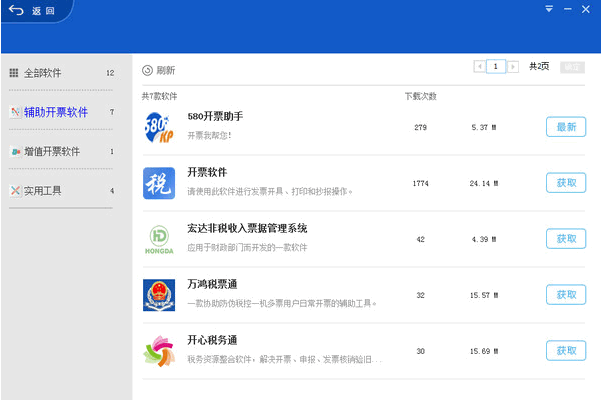Click the 刷新 refresh label
602x401 pixels.
tap(166, 70)
